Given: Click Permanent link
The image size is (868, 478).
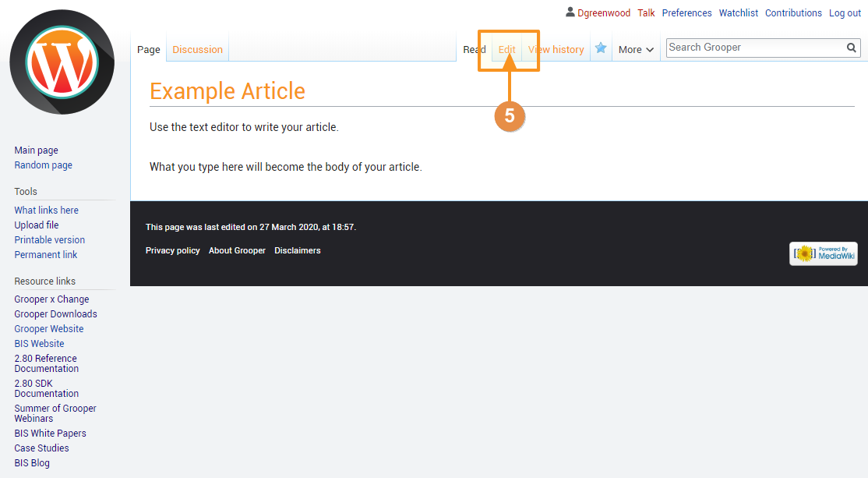Looking at the screenshot, I should click(46, 255).
